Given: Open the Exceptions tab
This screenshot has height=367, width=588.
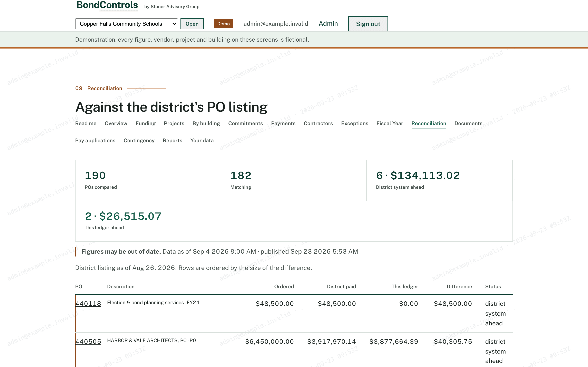Looking at the screenshot, I should pos(354,123).
